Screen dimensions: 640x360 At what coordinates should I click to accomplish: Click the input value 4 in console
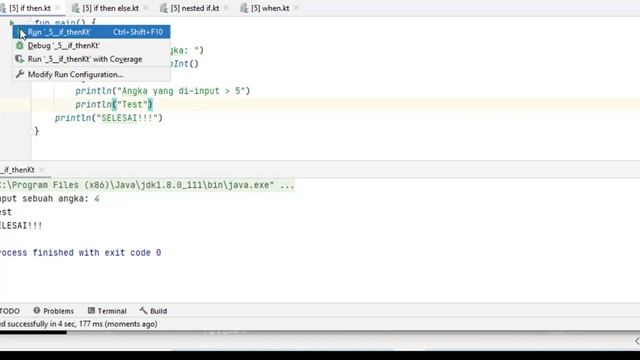tap(97, 199)
